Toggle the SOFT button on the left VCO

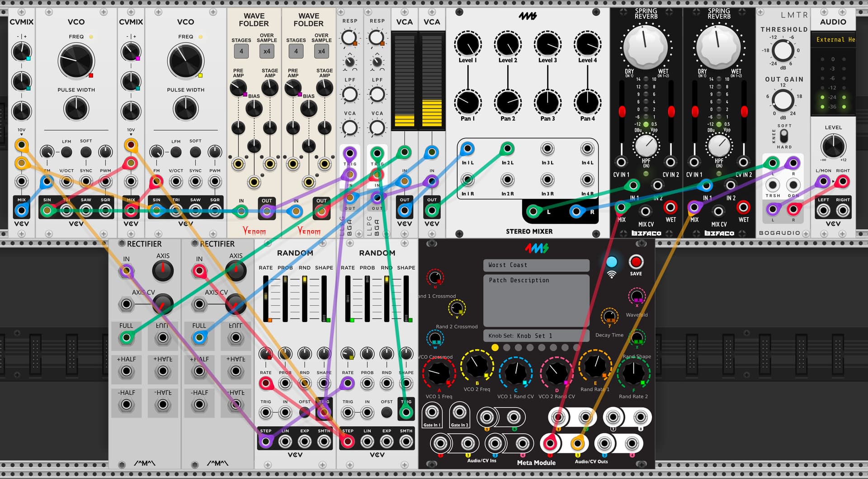pos(86,152)
